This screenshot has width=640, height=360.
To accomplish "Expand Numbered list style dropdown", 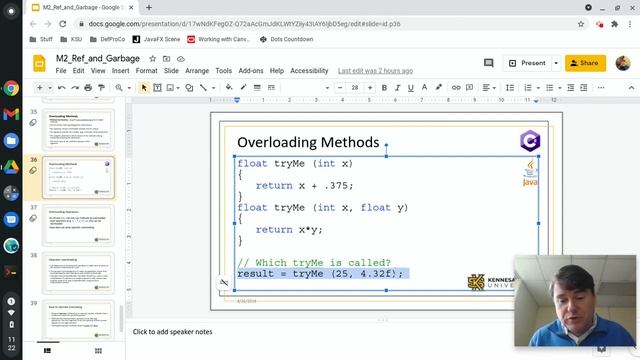I will pos(538,88).
